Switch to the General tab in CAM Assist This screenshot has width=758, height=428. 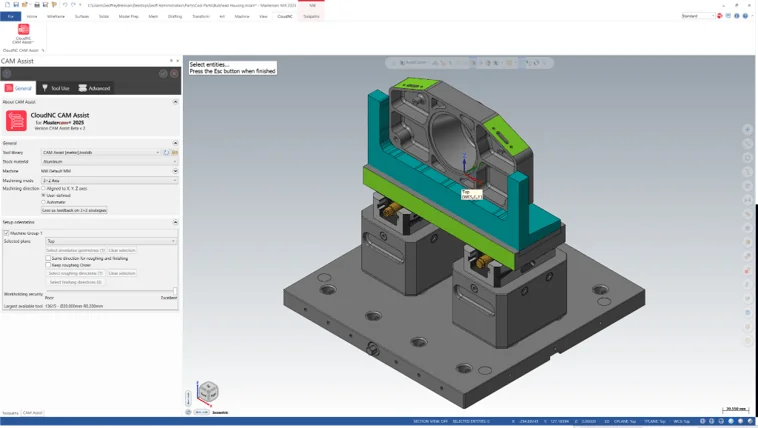(x=18, y=88)
